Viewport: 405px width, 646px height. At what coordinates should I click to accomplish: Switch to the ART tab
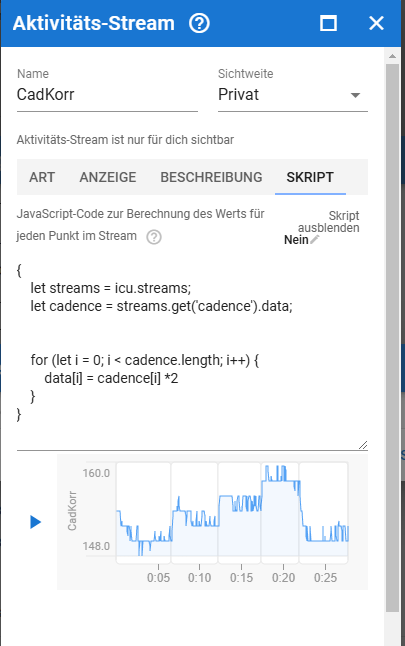click(x=42, y=177)
